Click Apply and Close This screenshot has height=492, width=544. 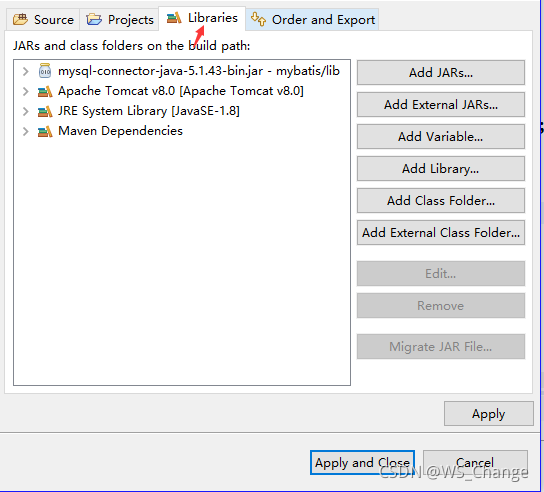362,463
